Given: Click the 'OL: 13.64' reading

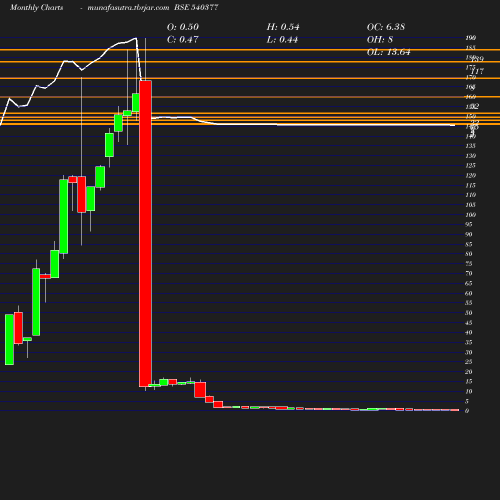Looking at the screenshot, I should [388, 52].
